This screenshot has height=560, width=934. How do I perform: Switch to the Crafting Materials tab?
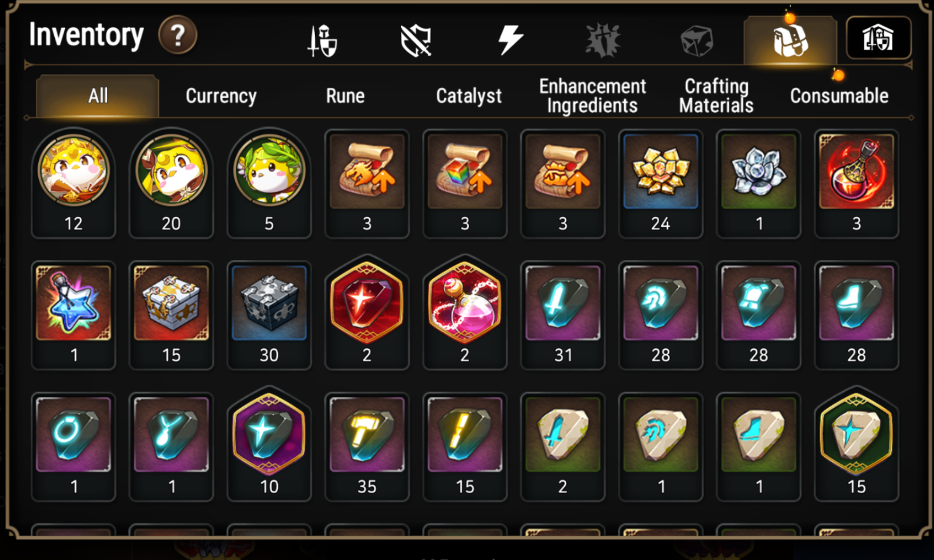pyautogui.click(x=716, y=96)
